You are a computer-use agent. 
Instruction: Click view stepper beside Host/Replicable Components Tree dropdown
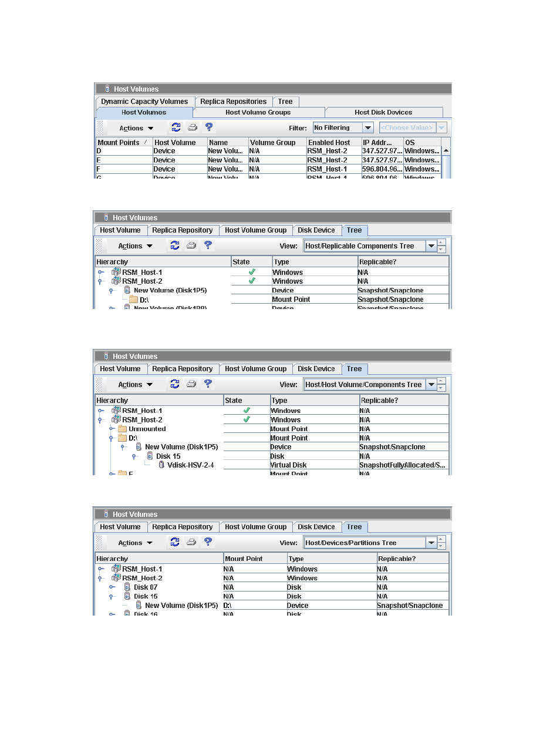pyautogui.click(x=442, y=246)
